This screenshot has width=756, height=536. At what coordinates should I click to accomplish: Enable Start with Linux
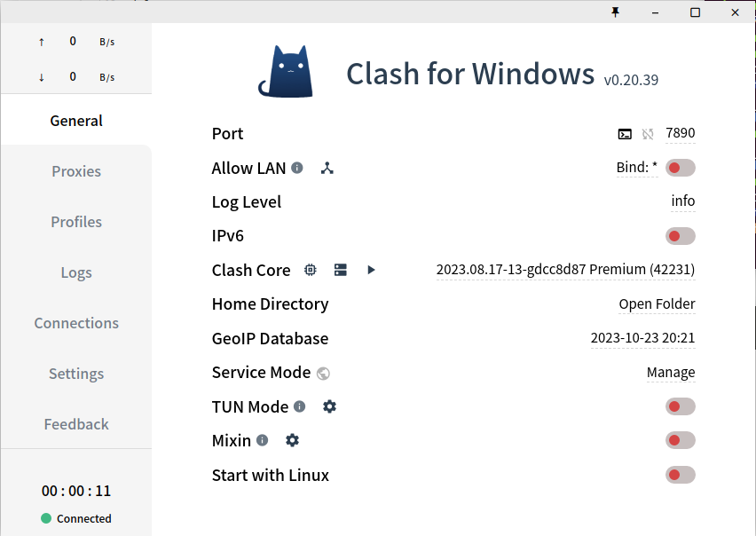click(x=680, y=474)
